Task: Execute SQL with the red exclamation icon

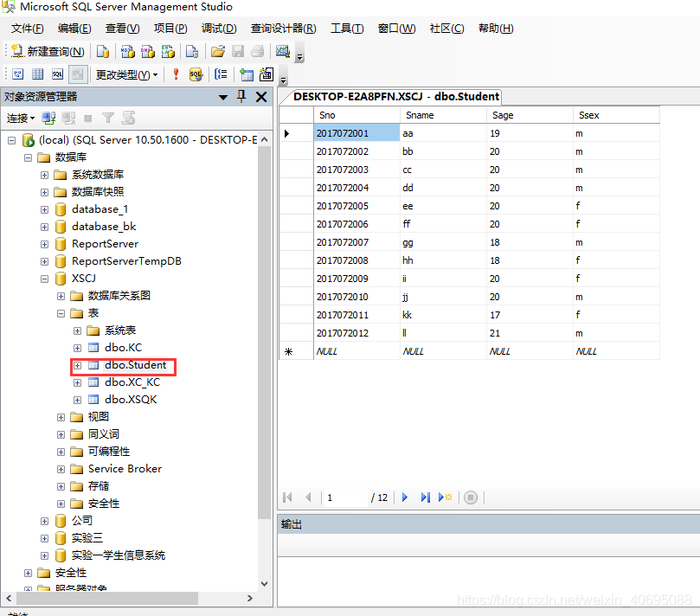Action: (176, 74)
